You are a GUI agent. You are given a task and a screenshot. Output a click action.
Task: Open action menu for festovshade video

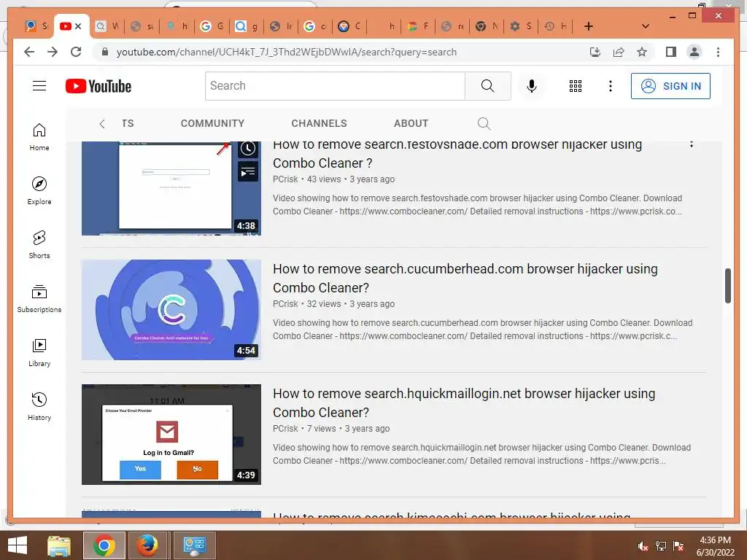click(x=692, y=144)
